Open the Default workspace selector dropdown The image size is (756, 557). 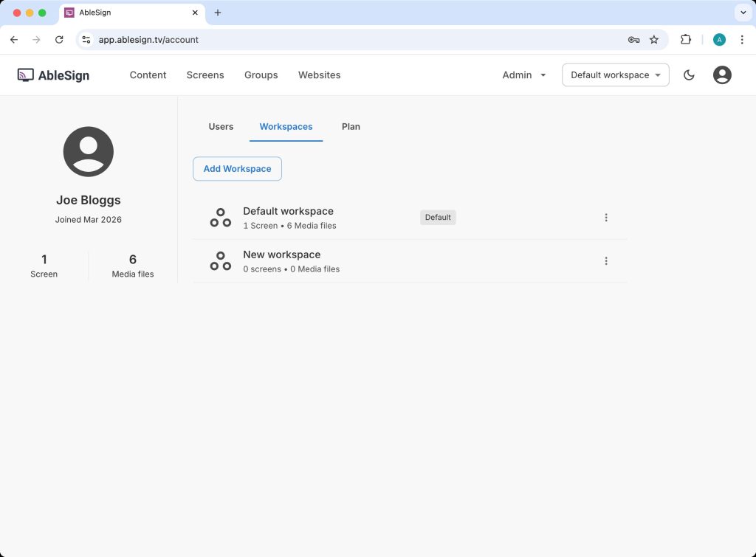(x=615, y=75)
